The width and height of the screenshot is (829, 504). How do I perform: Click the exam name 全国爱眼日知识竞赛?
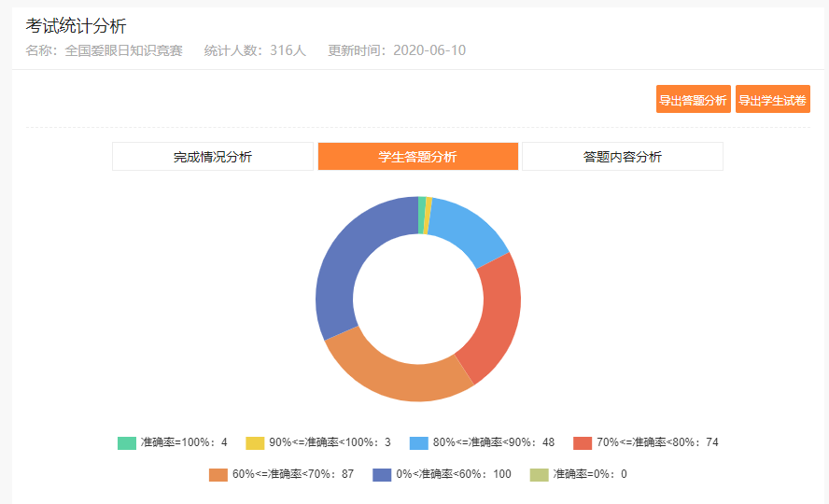(123, 50)
